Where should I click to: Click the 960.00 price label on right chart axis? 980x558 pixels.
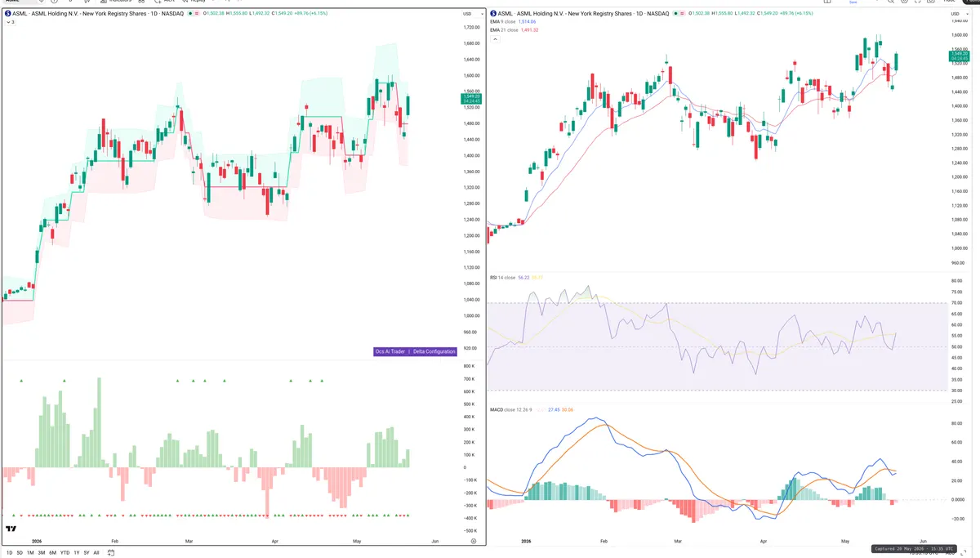[959, 263]
